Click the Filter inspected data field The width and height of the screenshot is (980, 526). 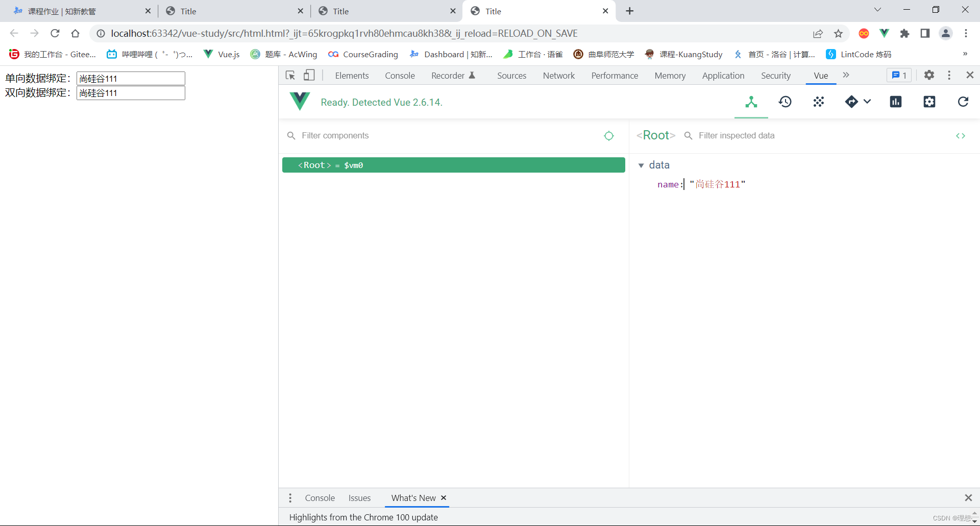point(817,136)
